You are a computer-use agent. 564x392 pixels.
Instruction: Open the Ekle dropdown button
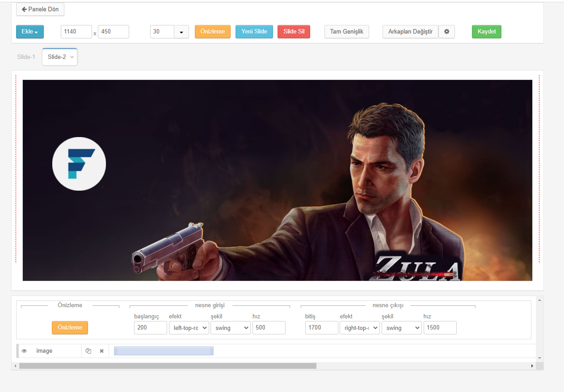[30, 32]
